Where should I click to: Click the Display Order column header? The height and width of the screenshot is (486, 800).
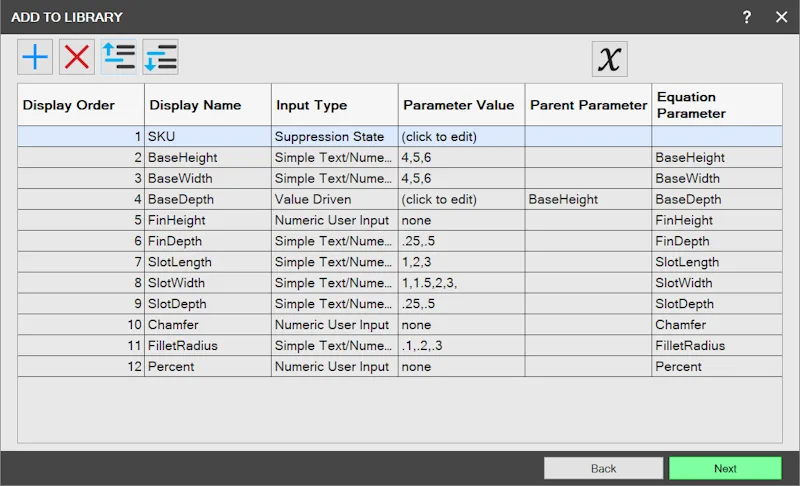[81, 105]
